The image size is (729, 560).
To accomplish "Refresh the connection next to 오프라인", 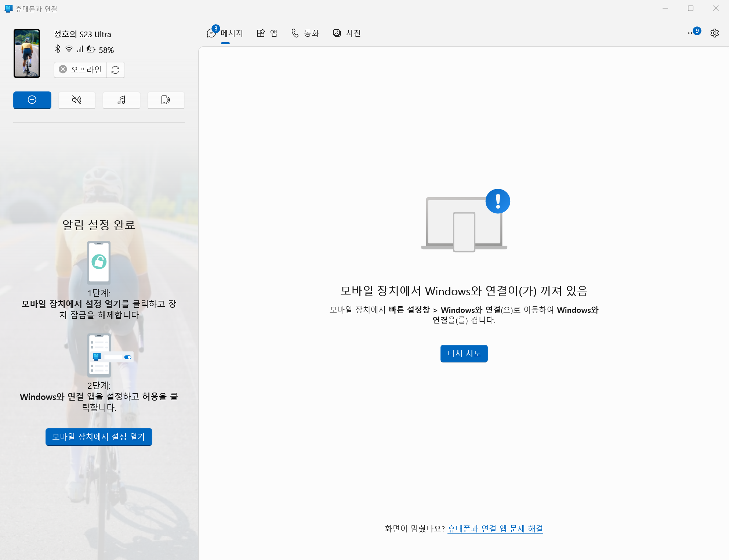I will point(116,70).
